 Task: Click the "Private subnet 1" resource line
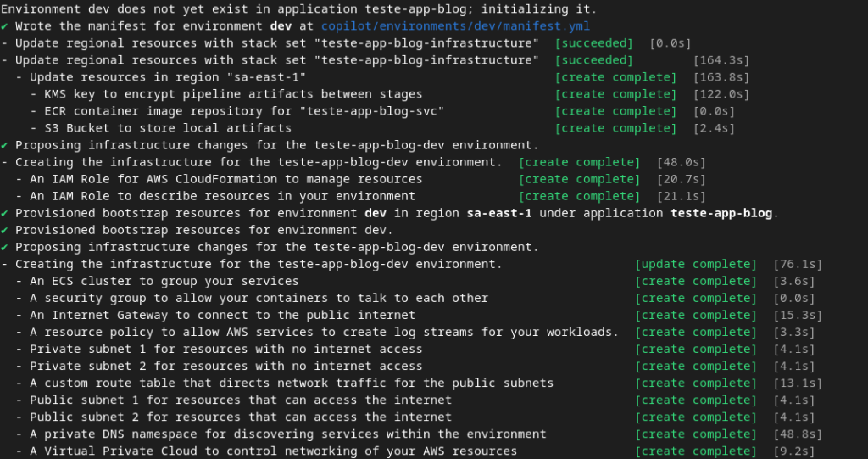225,349
